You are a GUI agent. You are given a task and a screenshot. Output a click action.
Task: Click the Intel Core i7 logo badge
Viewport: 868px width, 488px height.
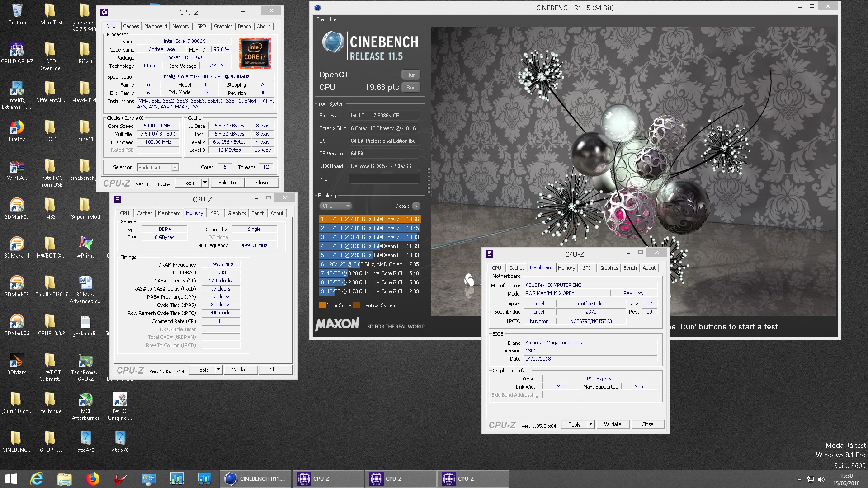[x=255, y=53]
